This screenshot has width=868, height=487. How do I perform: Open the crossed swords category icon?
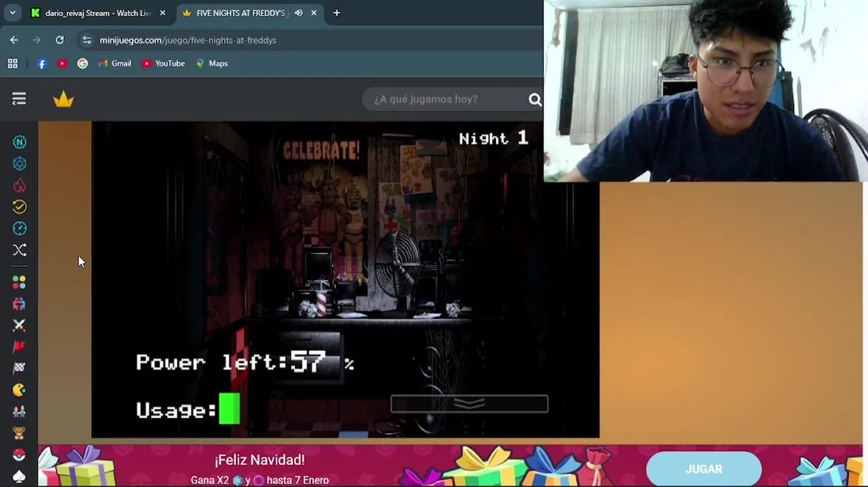20,325
